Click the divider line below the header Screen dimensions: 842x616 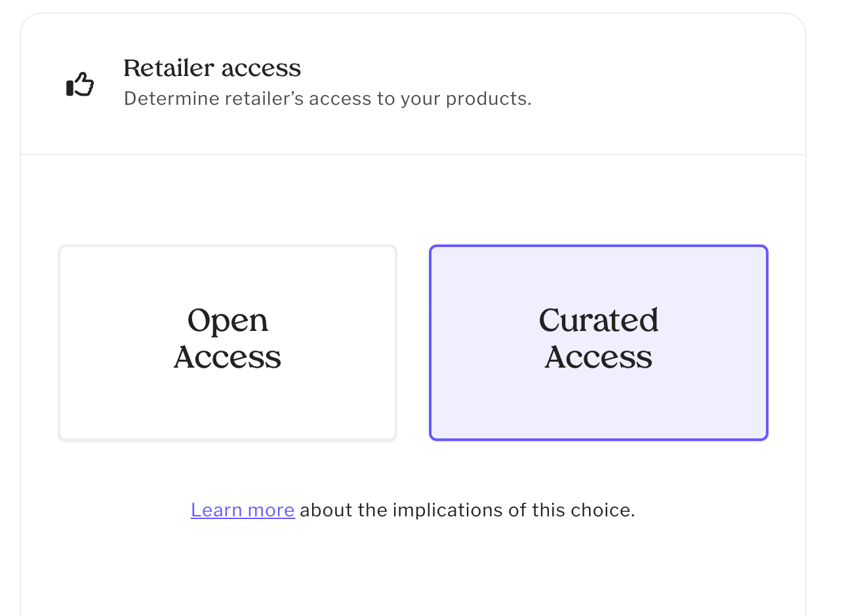[413, 155]
